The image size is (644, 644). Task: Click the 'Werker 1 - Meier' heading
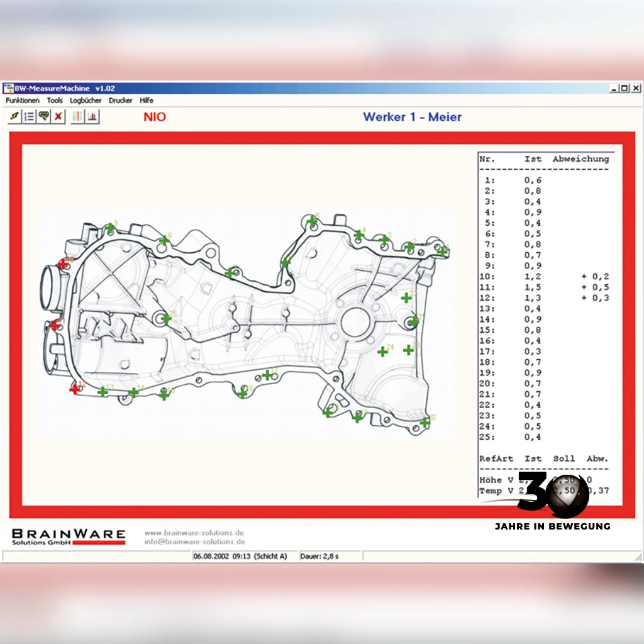pyautogui.click(x=413, y=117)
